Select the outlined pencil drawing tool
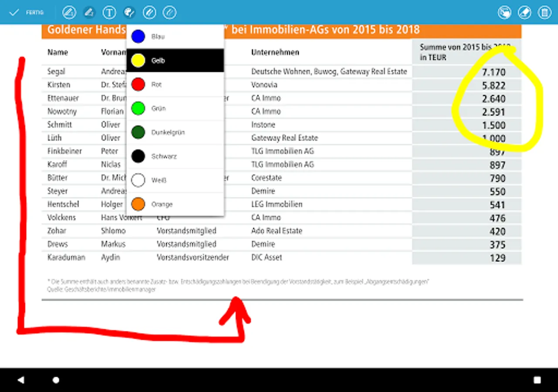Screen dimensions: 558x392 (69, 12)
